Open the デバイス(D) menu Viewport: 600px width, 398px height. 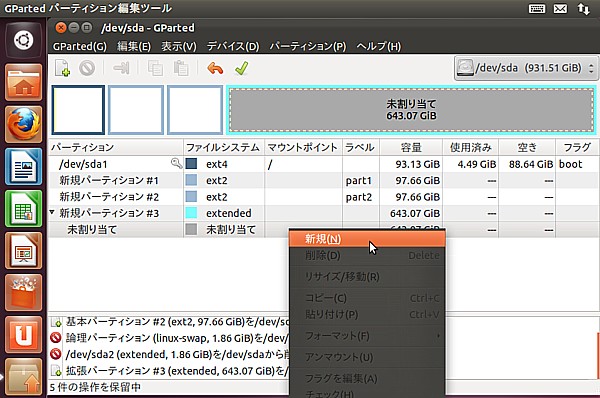click(233, 46)
